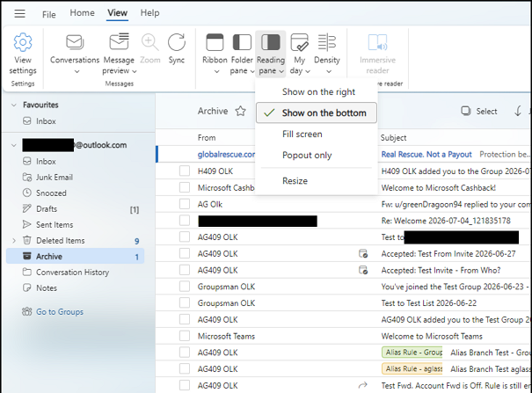This screenshot has width=532, height=393.
Task: Choose Resize in Reading pane menu
Action: [317, 181]
